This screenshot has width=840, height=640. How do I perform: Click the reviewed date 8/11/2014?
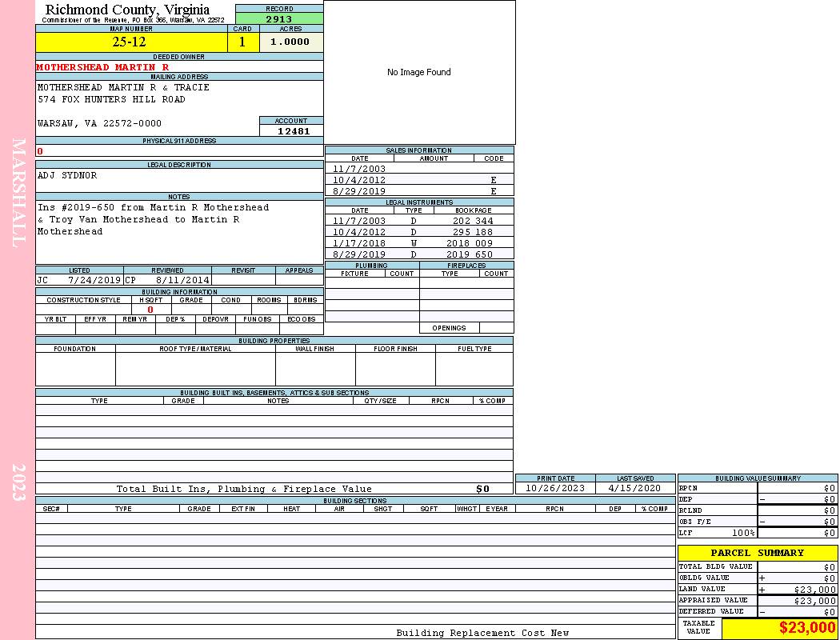pyautogui.click(x=182, y=281)
